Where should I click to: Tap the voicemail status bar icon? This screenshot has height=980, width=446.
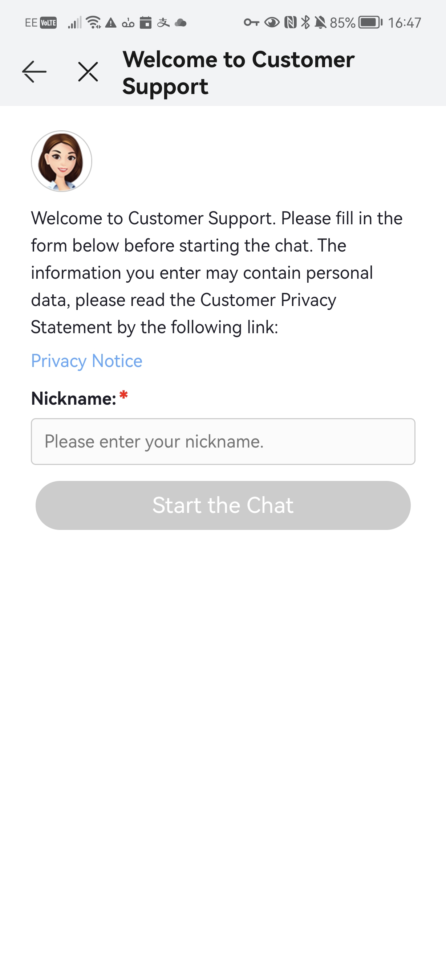pyautogui.click(x=128, y=24)
